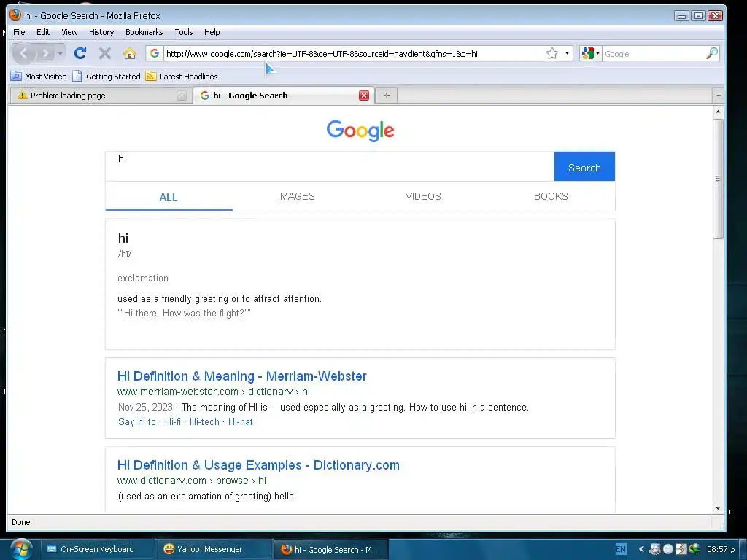Focus the Google toolbar search field
Screen dimensions: 747x560
tap(653, 54)
